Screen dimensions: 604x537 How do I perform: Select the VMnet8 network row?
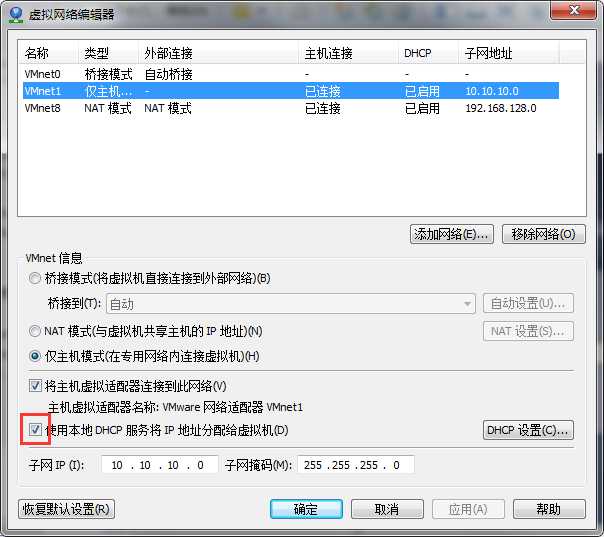[x=291, y=108]
